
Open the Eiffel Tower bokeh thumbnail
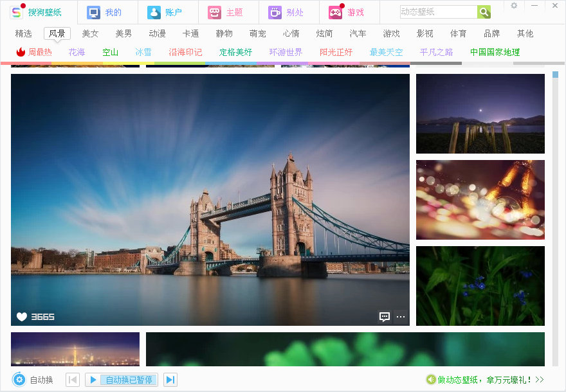pyautogui.click(x=480, y=200)
